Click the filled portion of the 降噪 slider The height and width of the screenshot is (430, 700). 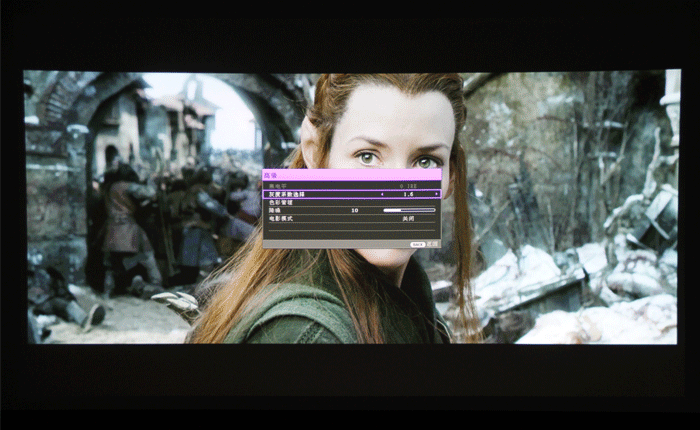point(392,210)
